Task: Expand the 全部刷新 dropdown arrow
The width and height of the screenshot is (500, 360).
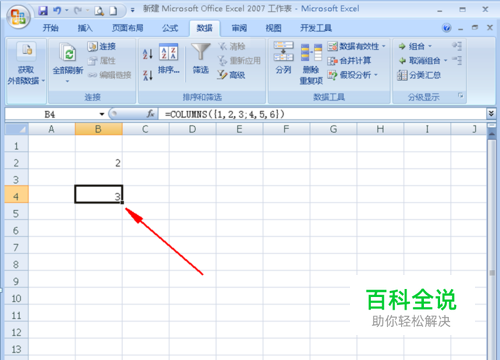Action: pyautogui.click(x=68, y=81)
